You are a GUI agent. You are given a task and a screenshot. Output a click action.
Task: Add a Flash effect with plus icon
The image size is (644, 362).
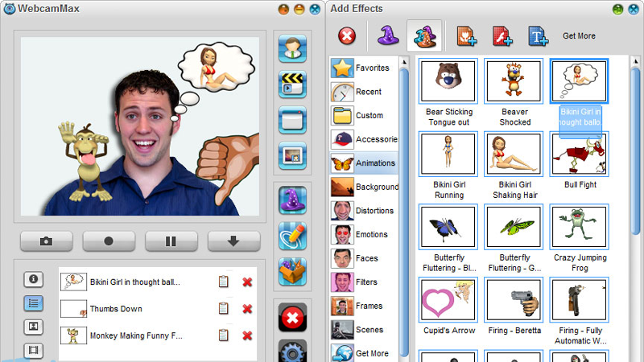[502, 35]
